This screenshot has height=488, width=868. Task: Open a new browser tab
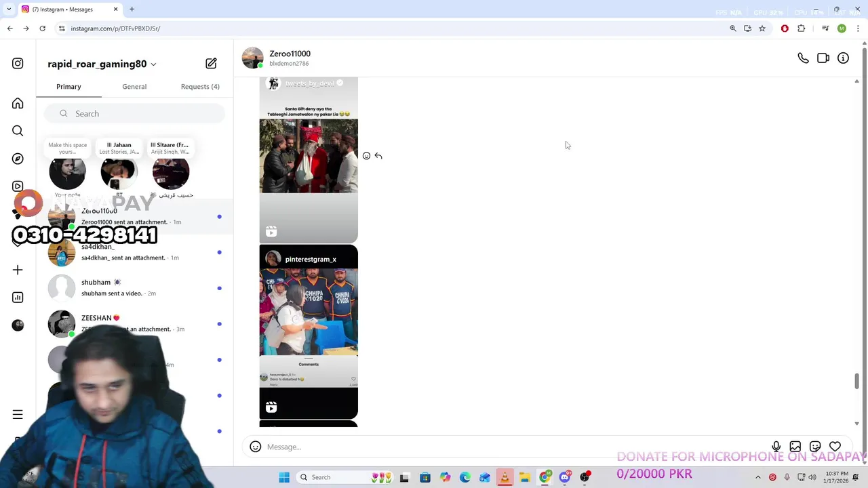[x=132, y=9]
